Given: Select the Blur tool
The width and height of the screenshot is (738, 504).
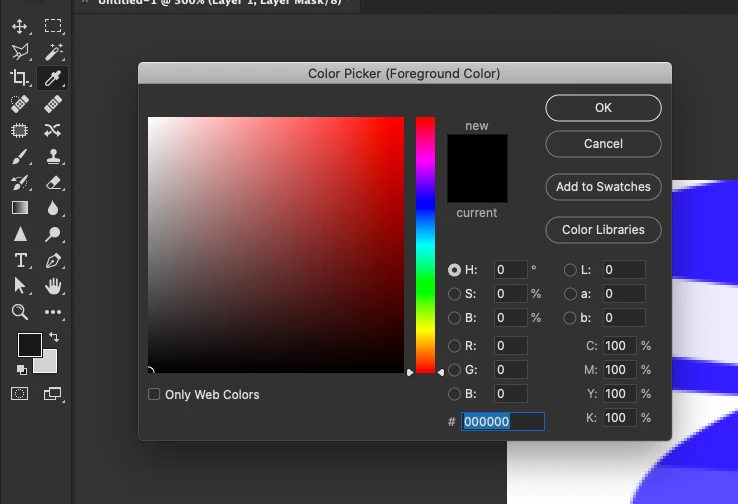Looking at the screenshot, I should pos(53,208).
